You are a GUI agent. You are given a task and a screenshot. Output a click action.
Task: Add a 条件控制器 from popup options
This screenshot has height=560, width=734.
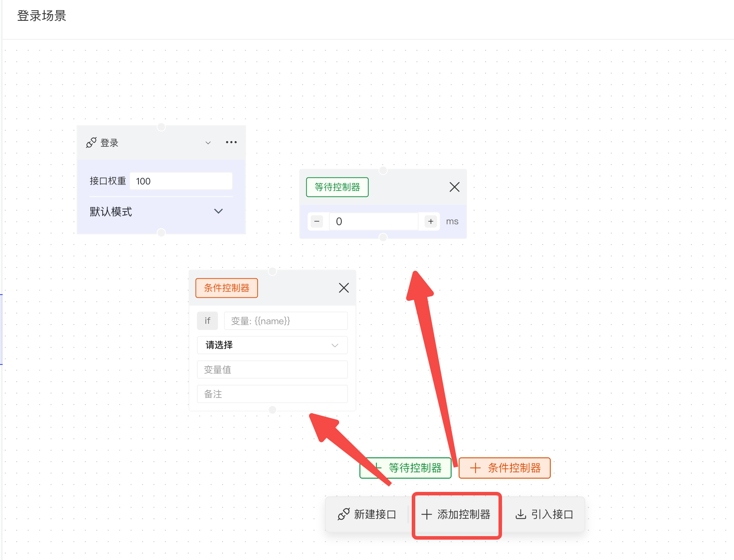[x=505, y=468]
